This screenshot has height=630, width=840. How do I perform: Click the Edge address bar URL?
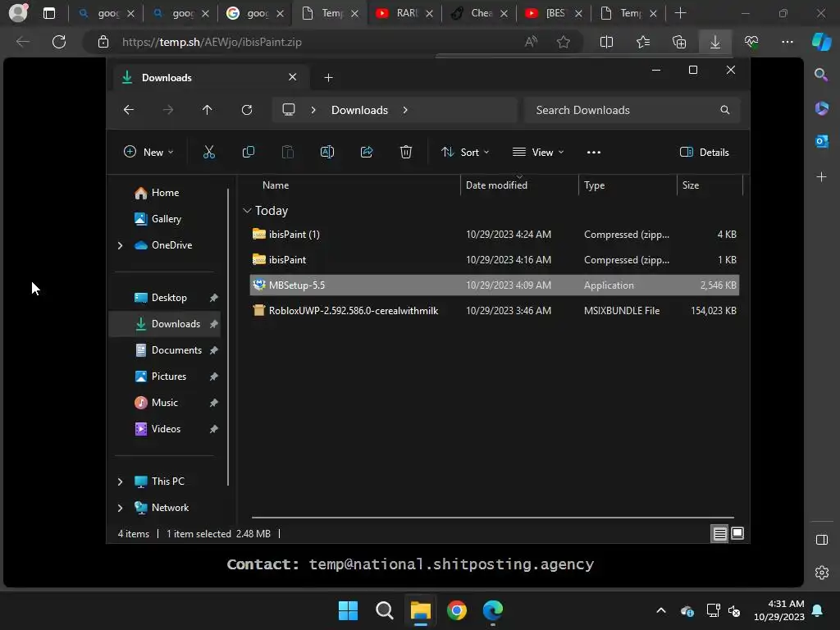[212, 42]
